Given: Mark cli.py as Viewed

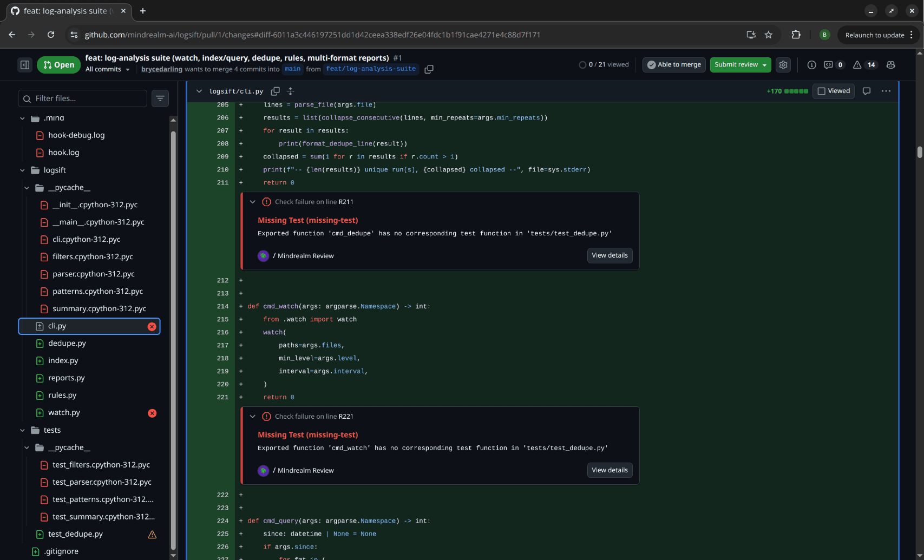Looking at the screenshot, I should (x=834, y=91).
